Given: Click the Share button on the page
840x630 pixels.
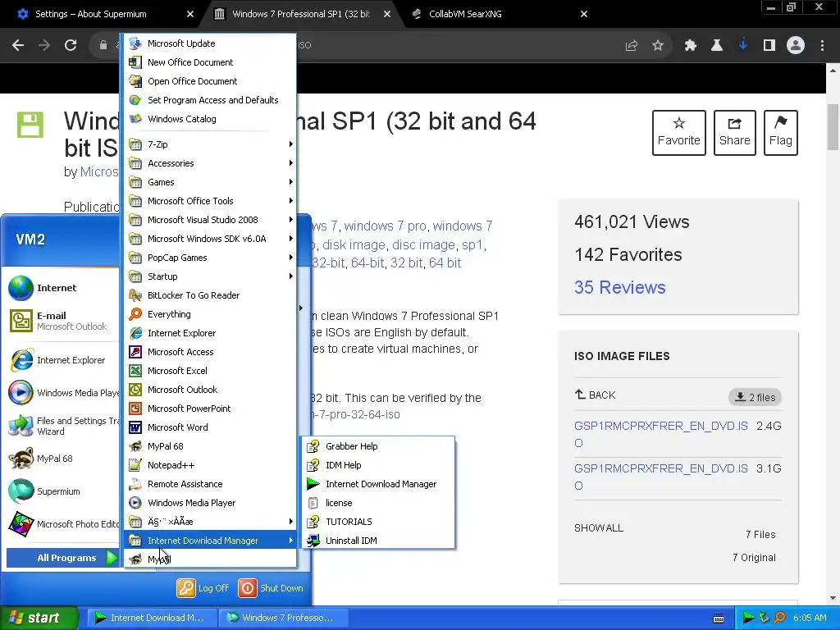Looking at the screenshot, I should coord(734,133).
